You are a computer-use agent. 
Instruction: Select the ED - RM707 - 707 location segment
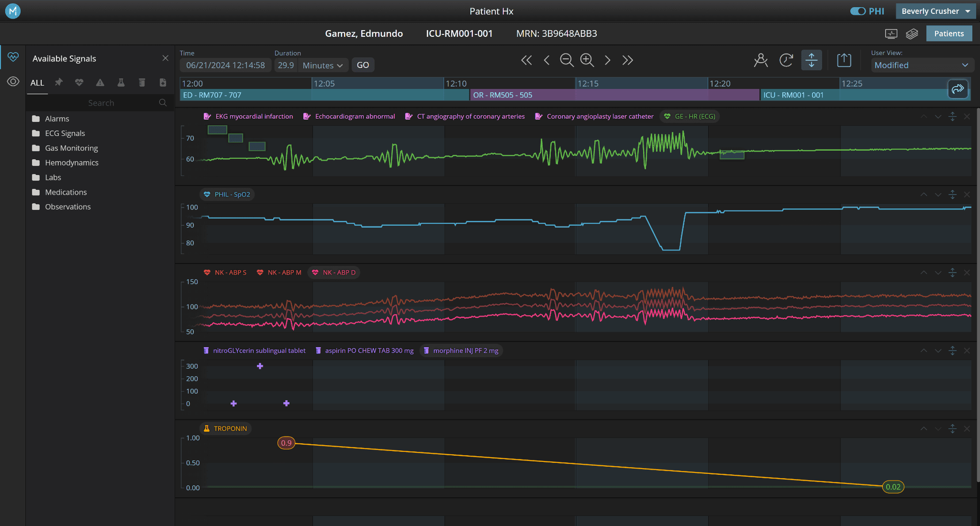(324, 95)
